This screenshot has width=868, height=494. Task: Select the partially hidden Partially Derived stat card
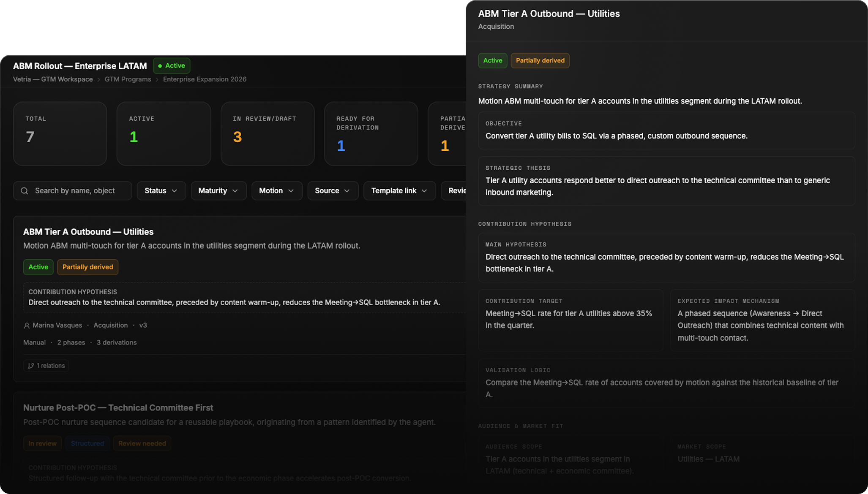[x=447, y=133]
